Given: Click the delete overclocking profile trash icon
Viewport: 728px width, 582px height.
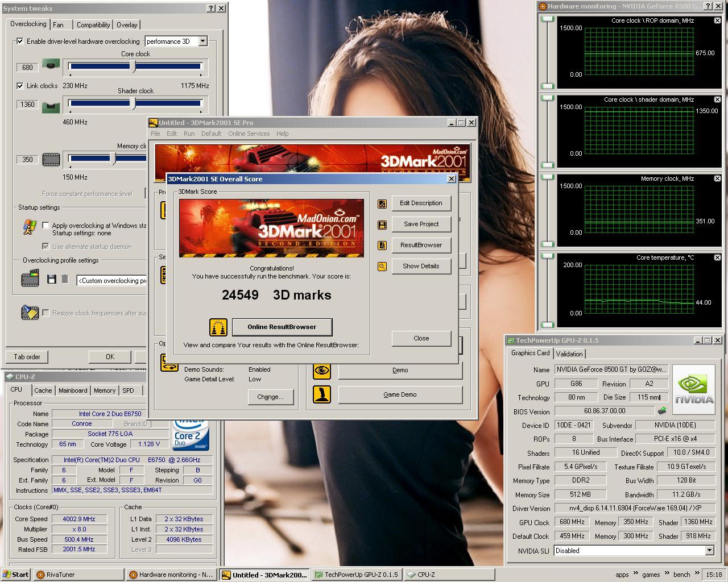Looking at the screenshot, I should tap(65, 279).
